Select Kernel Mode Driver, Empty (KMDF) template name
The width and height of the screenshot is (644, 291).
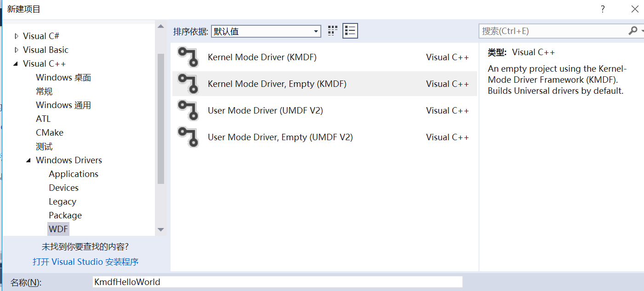[277, 84]
